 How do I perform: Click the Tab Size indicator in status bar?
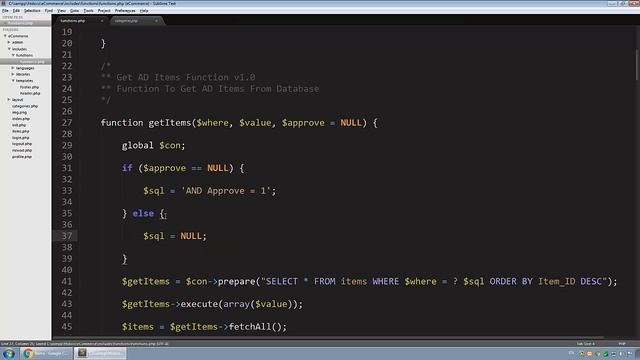585,344
